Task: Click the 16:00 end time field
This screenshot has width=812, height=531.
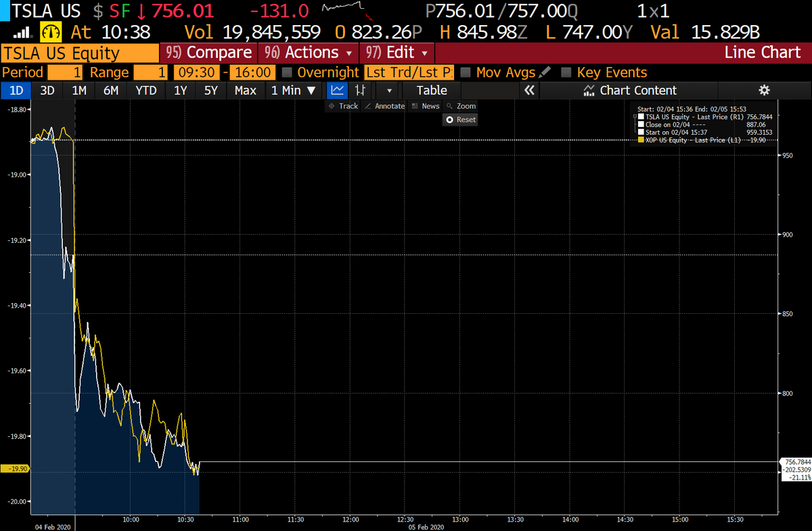Action: (x=253, y=72)
